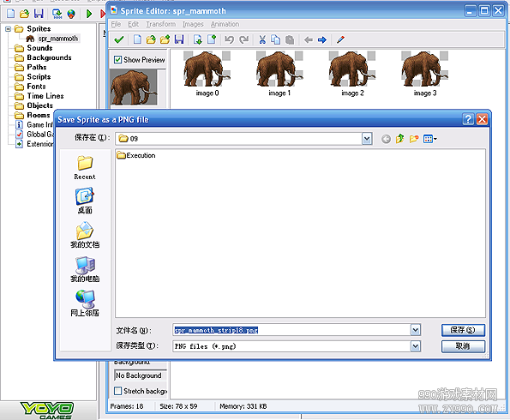Open the Images menu
The width and height of the screenshot is (510, 420).
pyautogui.click(x=193, y=24)
